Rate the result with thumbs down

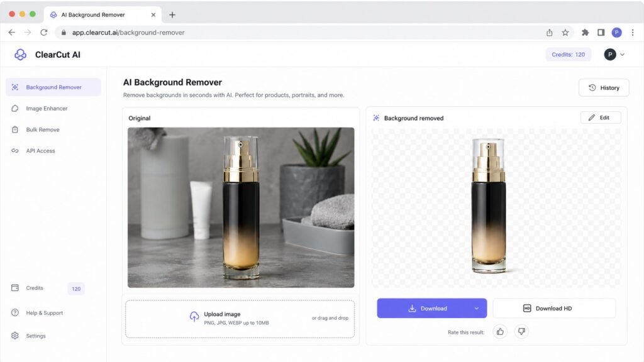pos(521,332)
